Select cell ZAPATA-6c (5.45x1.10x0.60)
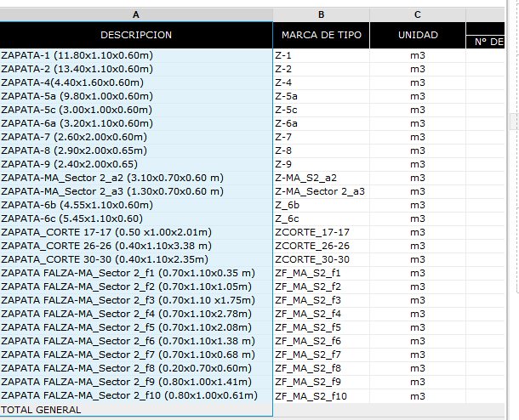Screen dimensions: 519x420 (136, 219)
